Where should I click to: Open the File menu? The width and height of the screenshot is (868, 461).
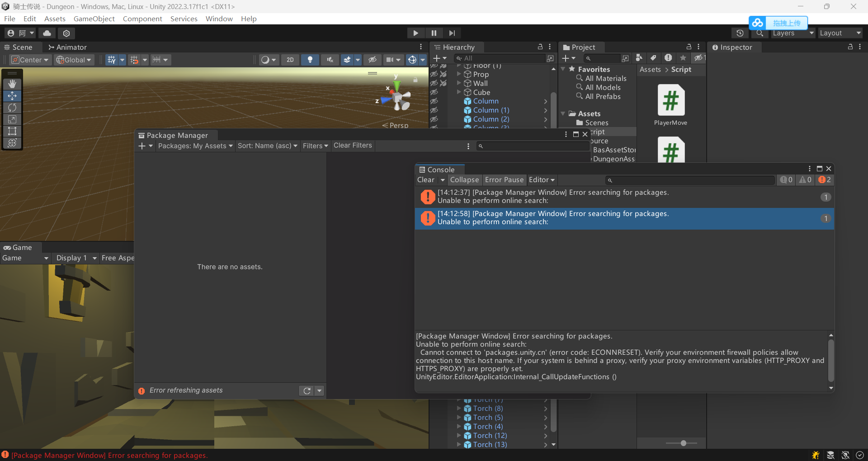pos(9,19)
